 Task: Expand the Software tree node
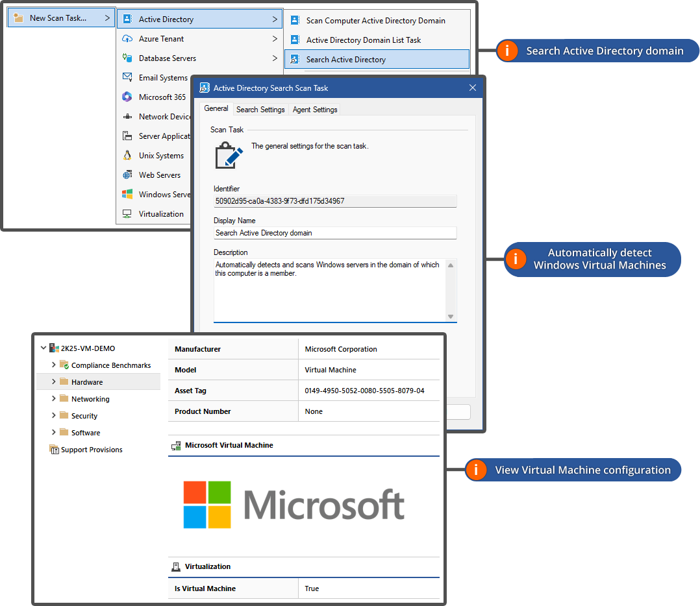[53, 433]
